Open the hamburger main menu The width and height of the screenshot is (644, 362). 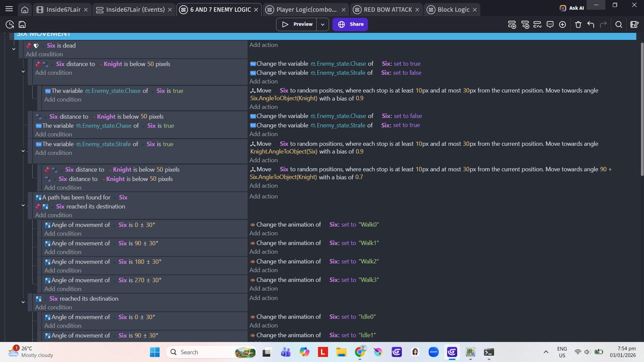tap(9, 9)
